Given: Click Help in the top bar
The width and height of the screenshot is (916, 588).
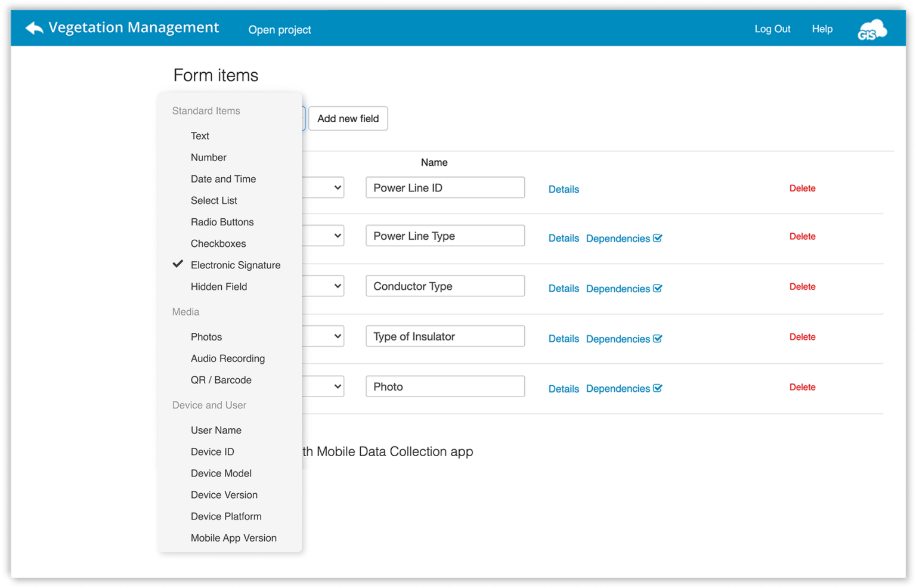Looking at the screenshot, I should pyautogui.click(x=822, y=29).
